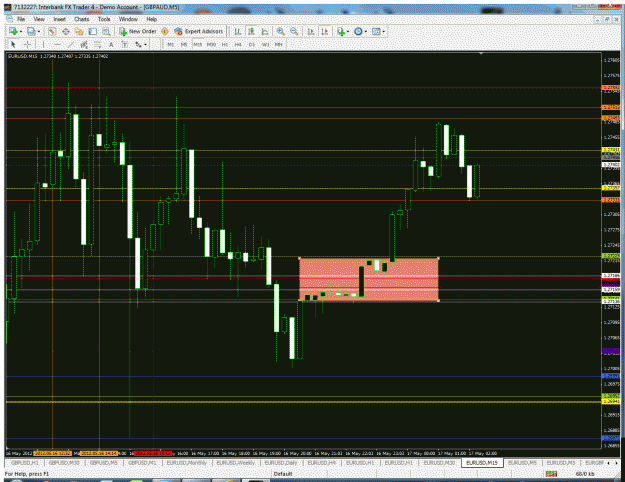Click the New Order button
The width and height of the screenshot is (625, 482).
pyautogui.click(x=138, y=31)
